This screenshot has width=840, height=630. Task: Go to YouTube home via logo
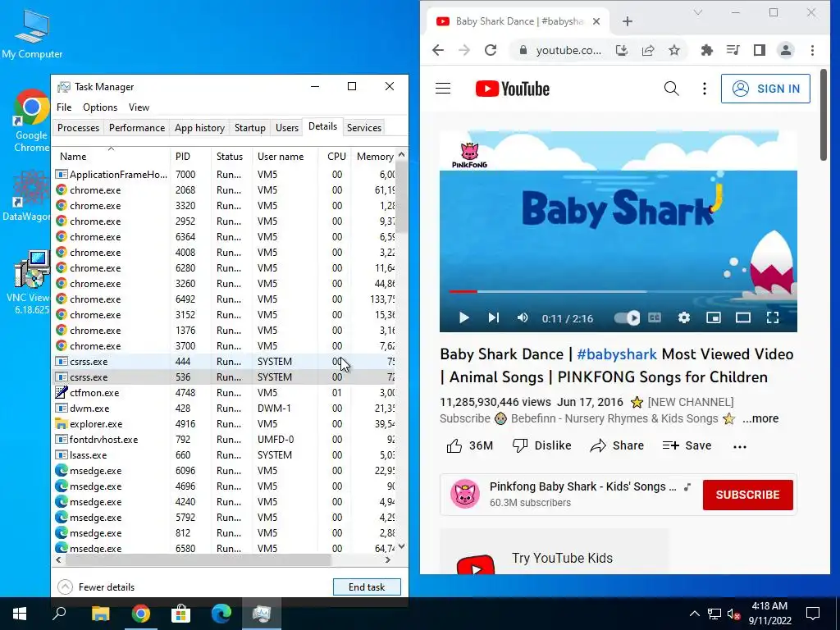point(512,89)
